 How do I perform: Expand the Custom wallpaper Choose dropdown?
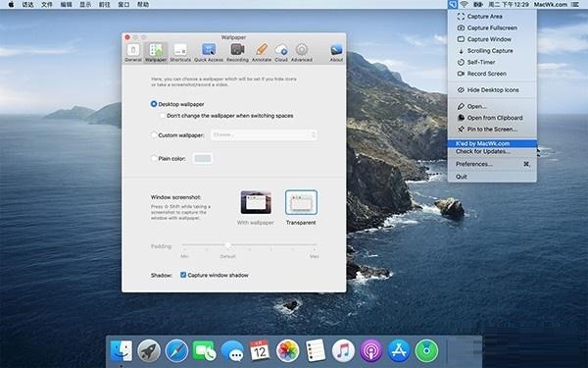pos(264,134)
